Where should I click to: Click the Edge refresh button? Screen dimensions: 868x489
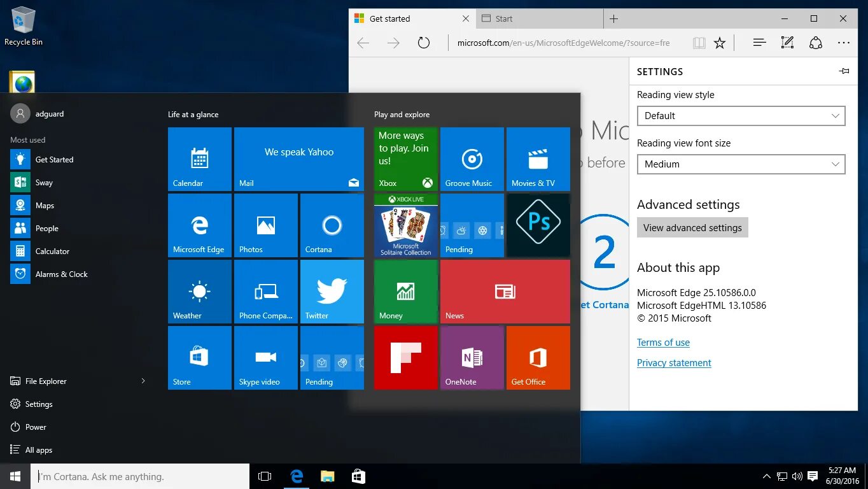coord(424,43)
